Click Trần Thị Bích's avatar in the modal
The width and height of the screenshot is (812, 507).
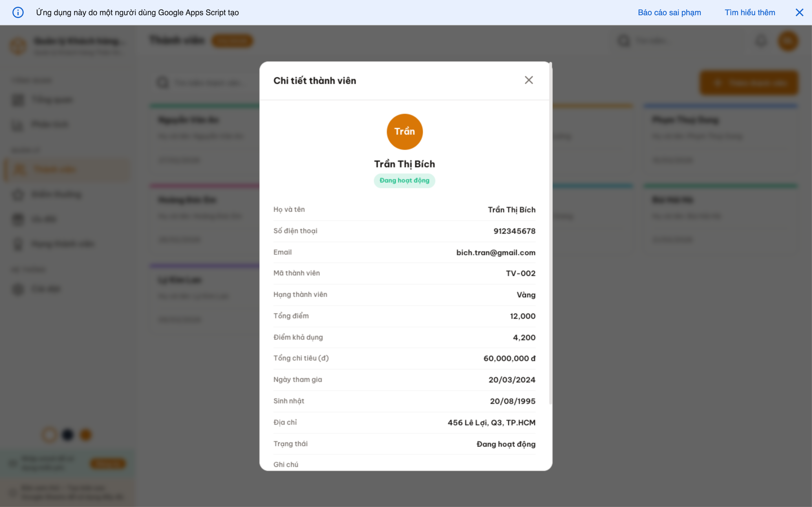point(405,132)
